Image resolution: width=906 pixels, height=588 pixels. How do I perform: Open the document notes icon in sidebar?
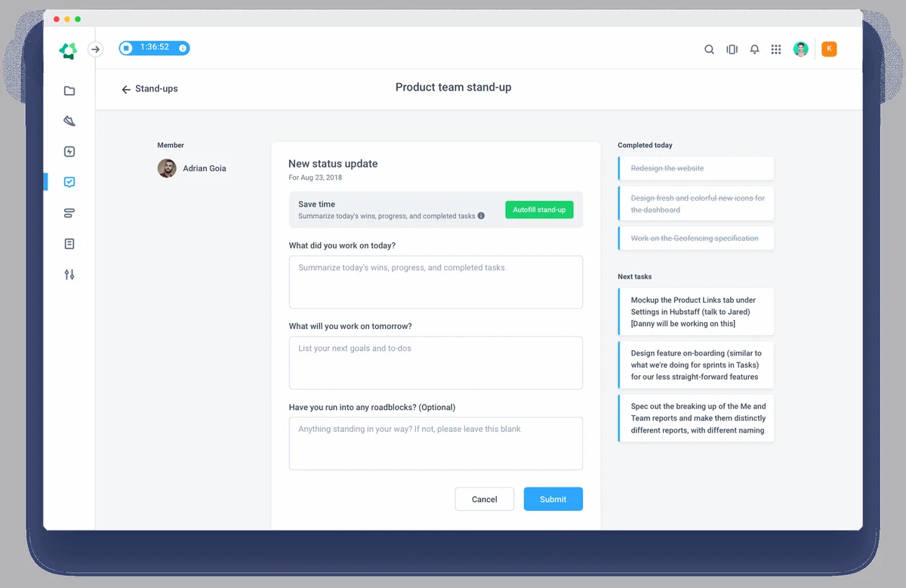(x=69, y=244)
